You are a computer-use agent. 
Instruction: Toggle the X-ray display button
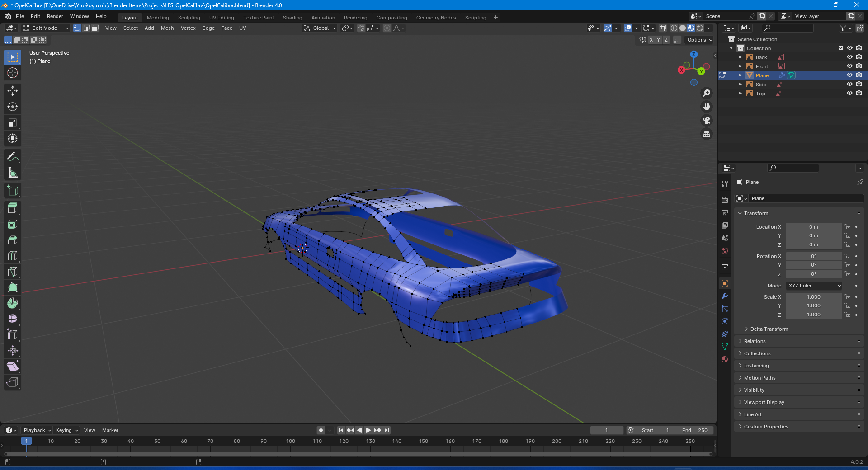click(x=662, y=28)
